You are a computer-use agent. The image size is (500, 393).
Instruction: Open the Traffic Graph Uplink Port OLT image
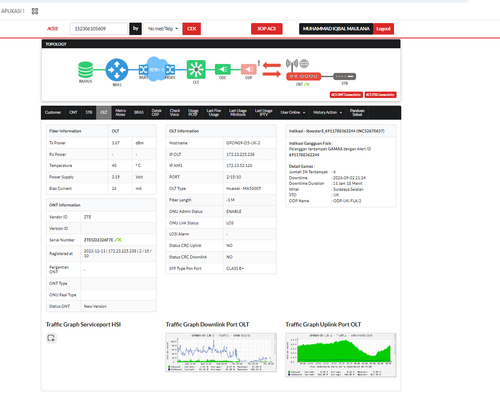click(341, 355)
